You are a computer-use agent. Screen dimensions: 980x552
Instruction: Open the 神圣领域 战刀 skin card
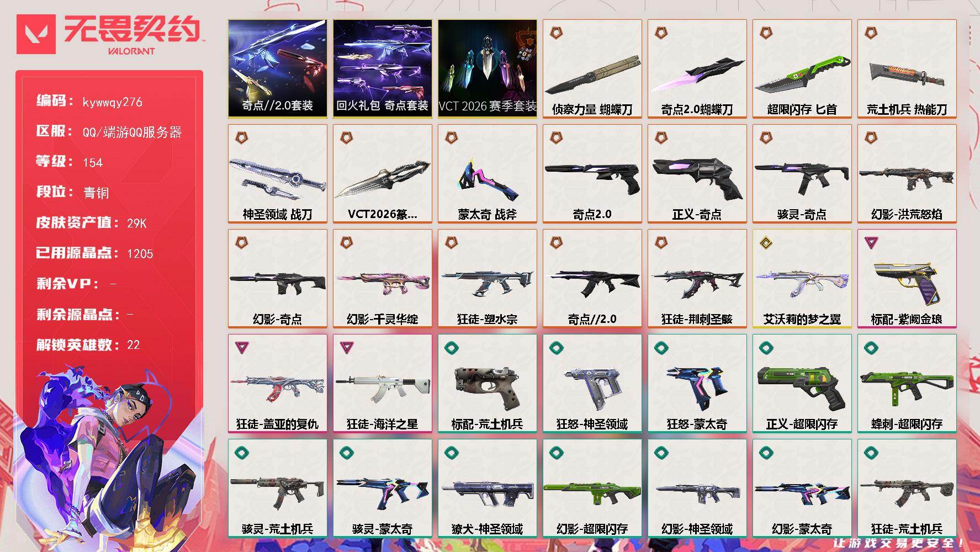[277, 174]
